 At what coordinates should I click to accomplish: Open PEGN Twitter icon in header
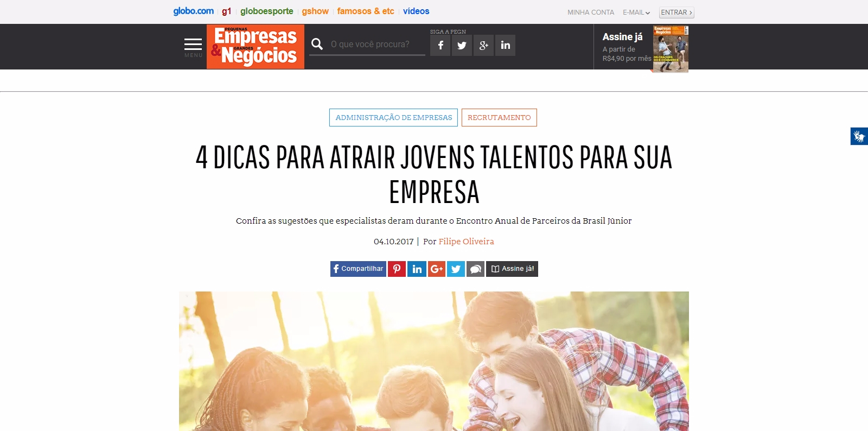(x=462, y=45)
